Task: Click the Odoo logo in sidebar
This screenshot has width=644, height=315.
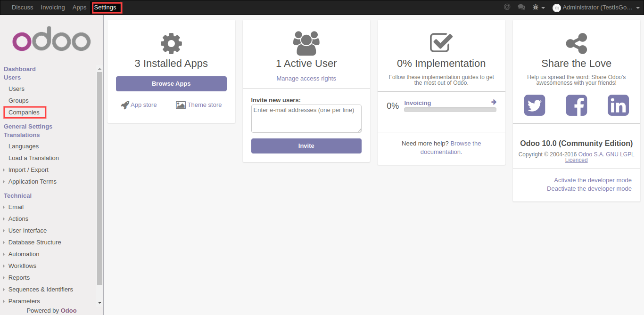Action: point(51,41)
